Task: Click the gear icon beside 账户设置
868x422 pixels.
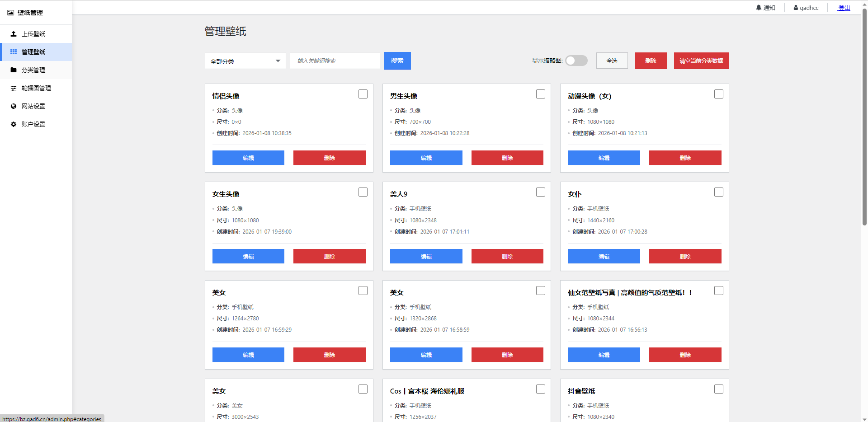Action: [14, 124]
